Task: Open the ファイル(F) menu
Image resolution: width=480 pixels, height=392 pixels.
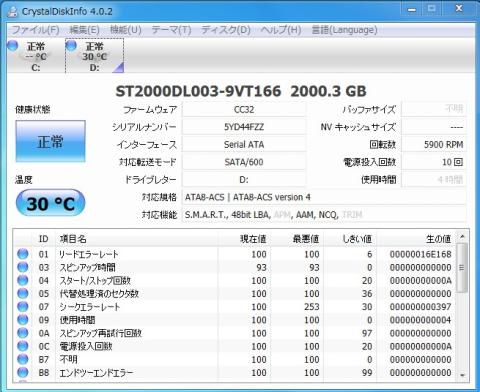Action: point(36,30)
